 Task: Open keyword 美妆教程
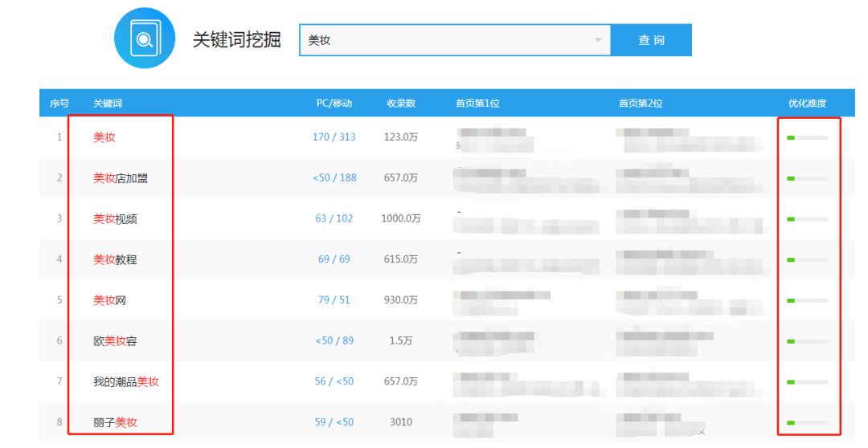coord(115,259)
